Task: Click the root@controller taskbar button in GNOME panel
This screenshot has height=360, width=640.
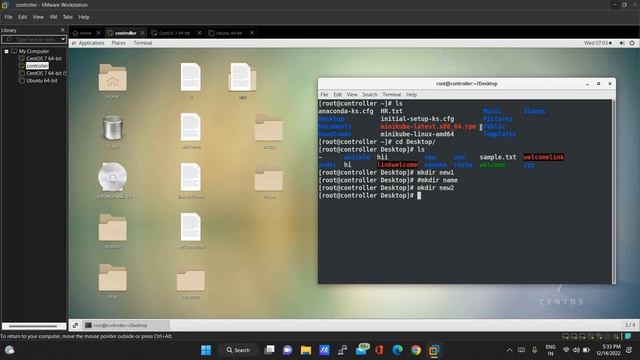Action: coord(126,325)
